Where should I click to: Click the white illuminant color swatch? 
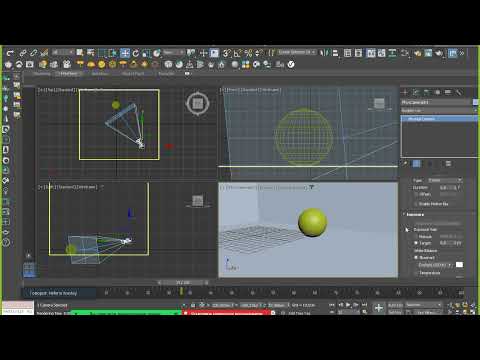coord(459,265)
